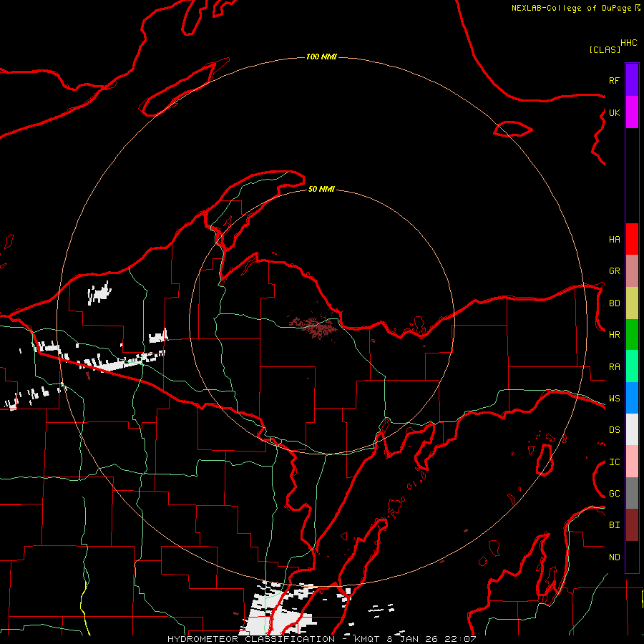Screen dimensions: 644x644
Task: Click the Hydrometeor Classification KMQT caption
Action: click(x=321, y=639)
